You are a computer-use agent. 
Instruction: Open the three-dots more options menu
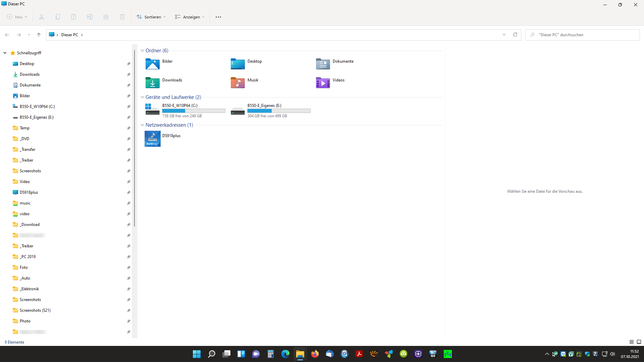point(218,17)
